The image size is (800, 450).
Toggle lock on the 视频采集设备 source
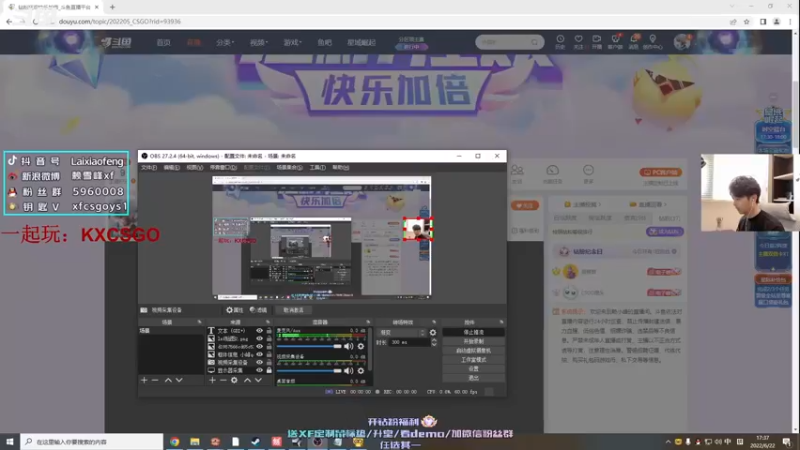click(269, 362)
